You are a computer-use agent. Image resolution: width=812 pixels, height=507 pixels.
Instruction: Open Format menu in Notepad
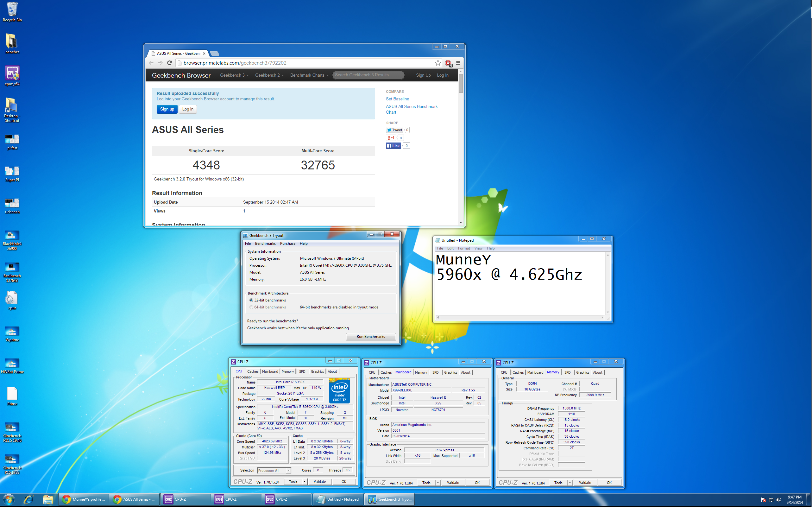[464, 248]
